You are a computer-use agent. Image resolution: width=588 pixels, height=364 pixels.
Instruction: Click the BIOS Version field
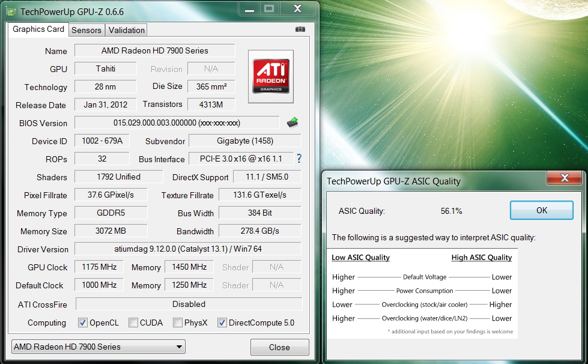(177, 123)
